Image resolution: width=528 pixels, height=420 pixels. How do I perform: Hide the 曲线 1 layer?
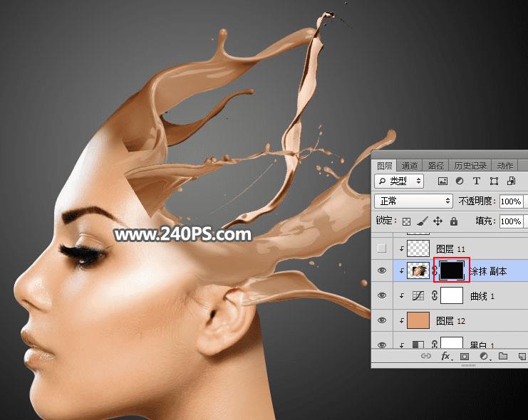click(x=382, y=295)
